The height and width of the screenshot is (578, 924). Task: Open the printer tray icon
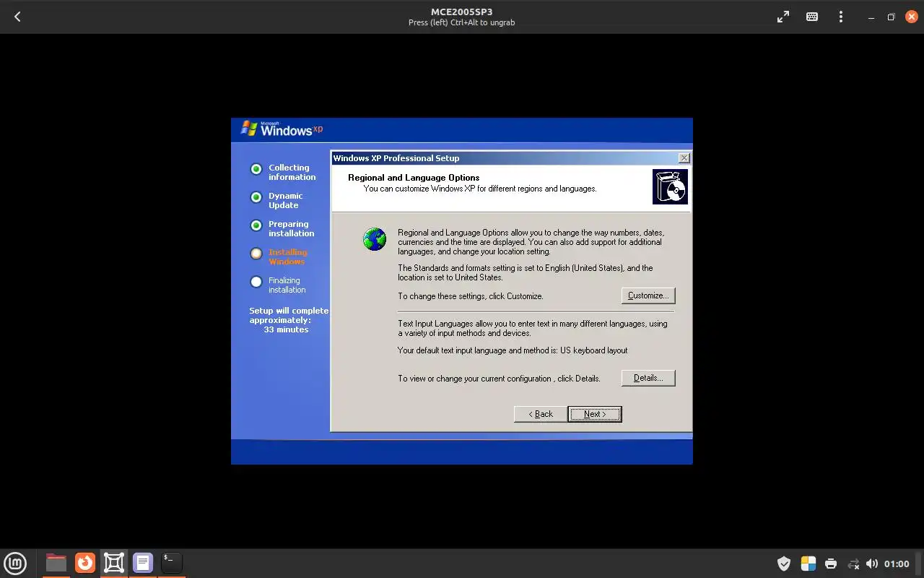pyautogui.click(x=831, y=564)
